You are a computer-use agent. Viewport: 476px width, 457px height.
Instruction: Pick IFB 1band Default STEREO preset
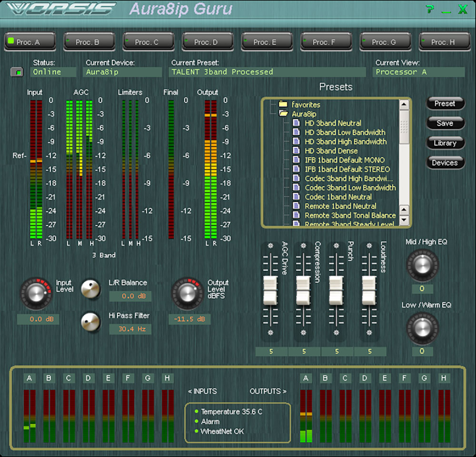[x=347, y=169]
